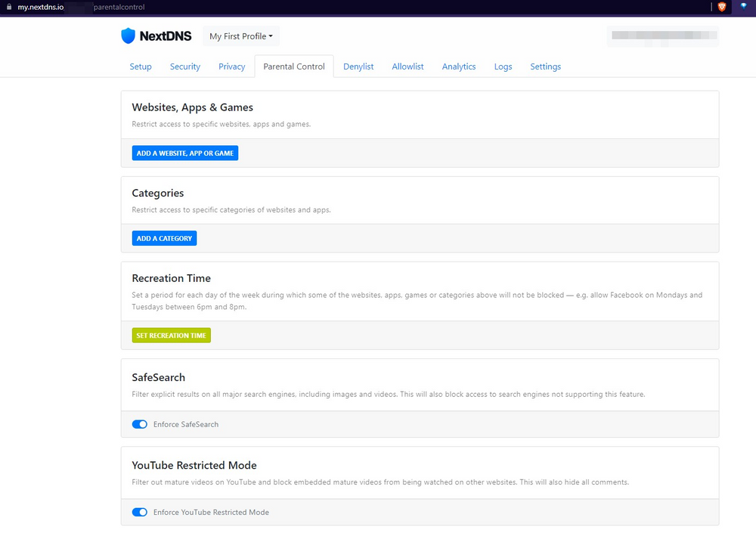
Task: Select the Allowlist tab
Action: 407,67
